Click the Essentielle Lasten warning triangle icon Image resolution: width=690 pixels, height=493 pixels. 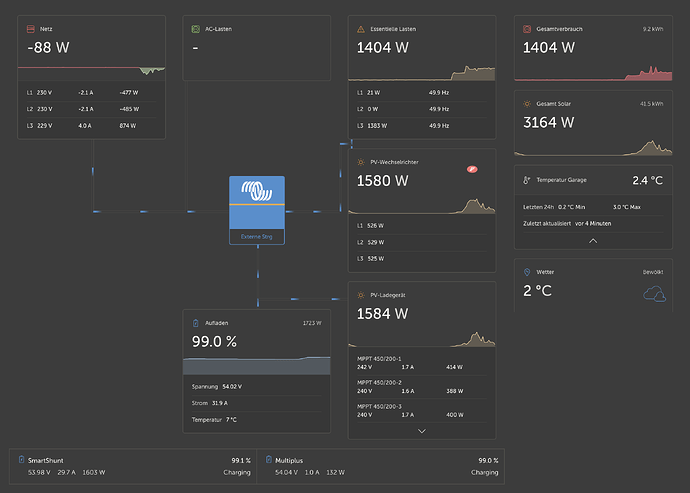[361, 29]
